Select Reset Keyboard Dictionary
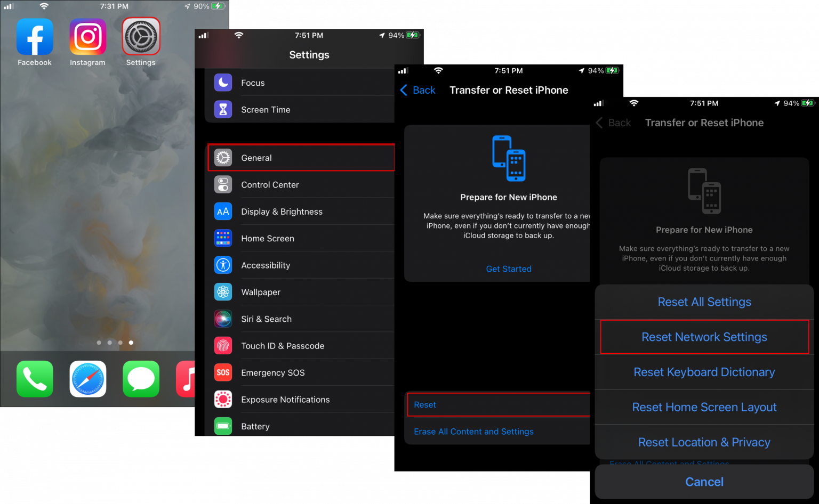The width and height of the screenshot is (819, 504). tap(704, 372)
